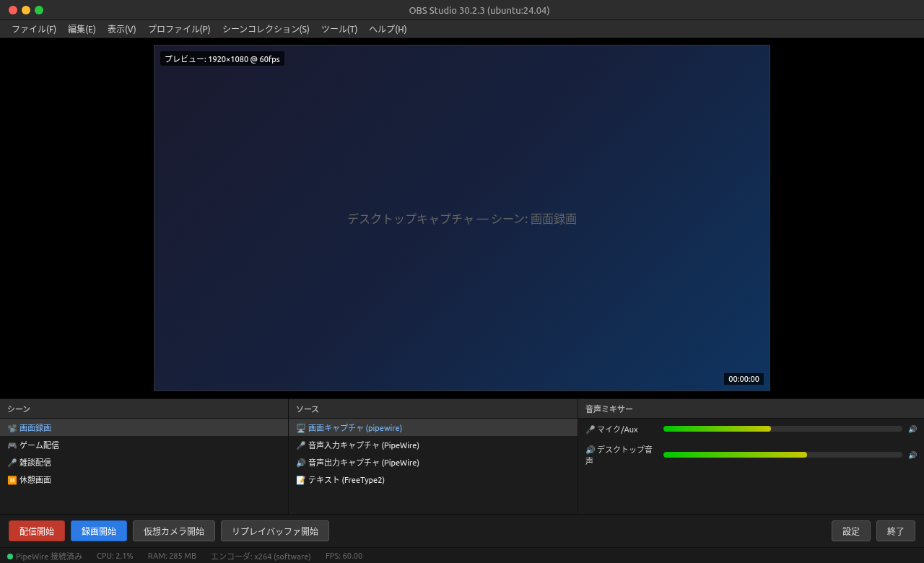Select the 休憩画面 scene
This screenshot has width=924, height=563.
144,480
